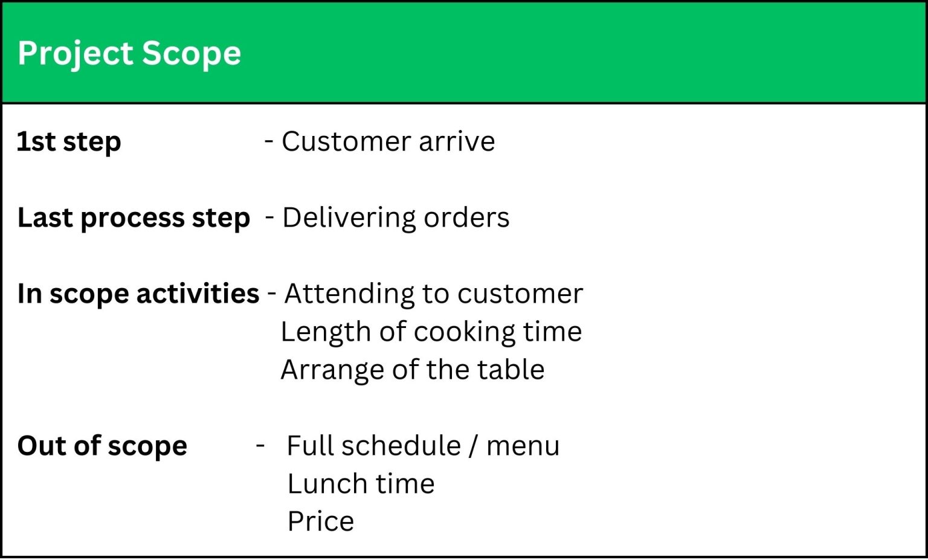The width and height of the screenshot is (928, 560).
Task: Click the Arrange of the table line
Action: (x=413, y=370)
